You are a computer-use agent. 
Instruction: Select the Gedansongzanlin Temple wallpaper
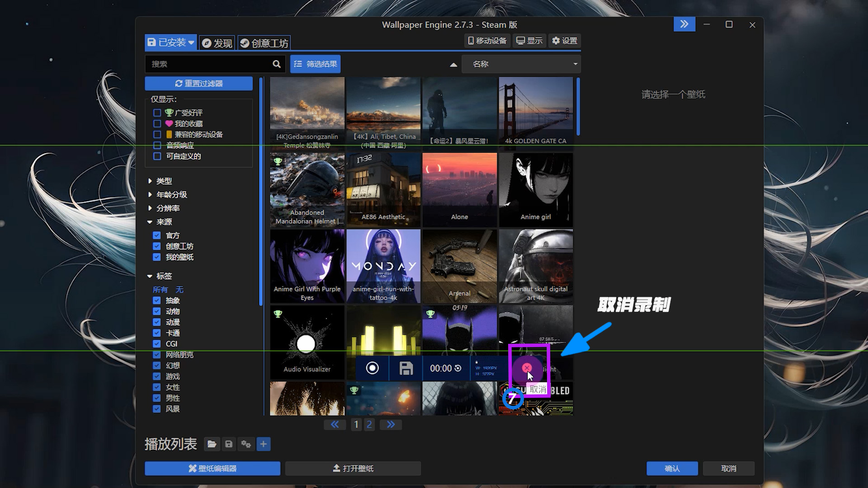click(307, 113)
